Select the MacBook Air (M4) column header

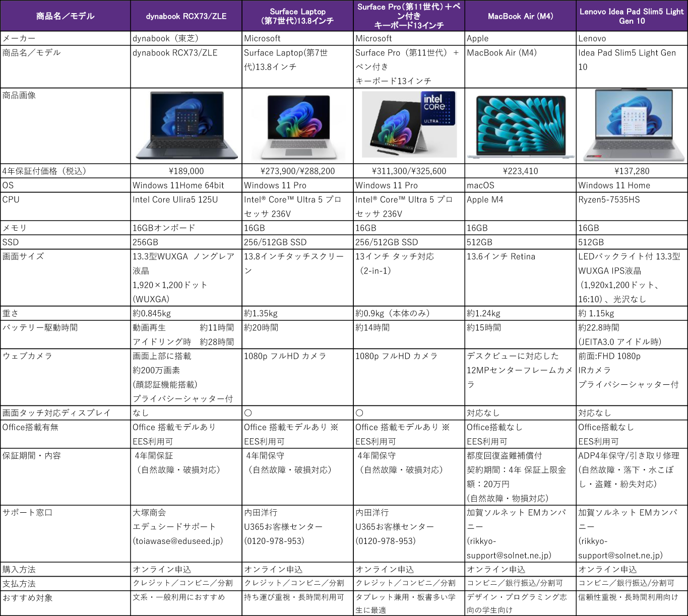(520, 16)
